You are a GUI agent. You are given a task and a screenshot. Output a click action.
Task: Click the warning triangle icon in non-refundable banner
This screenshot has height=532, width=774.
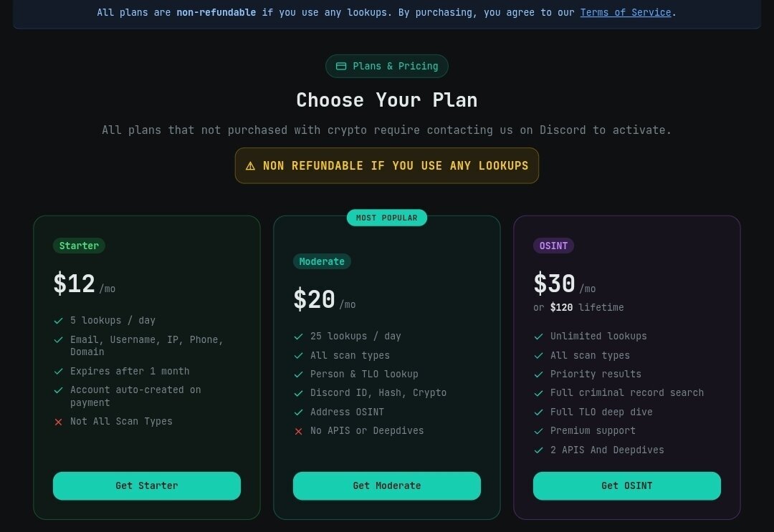coord(250,166)
